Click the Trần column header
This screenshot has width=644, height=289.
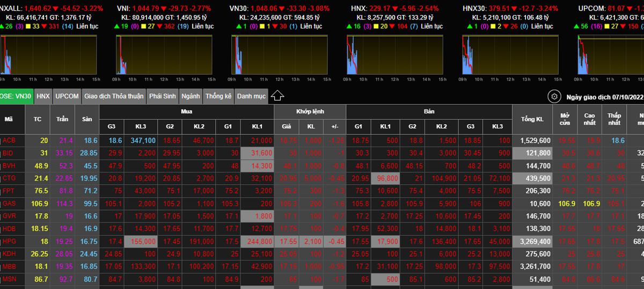[x=62, y=119]
